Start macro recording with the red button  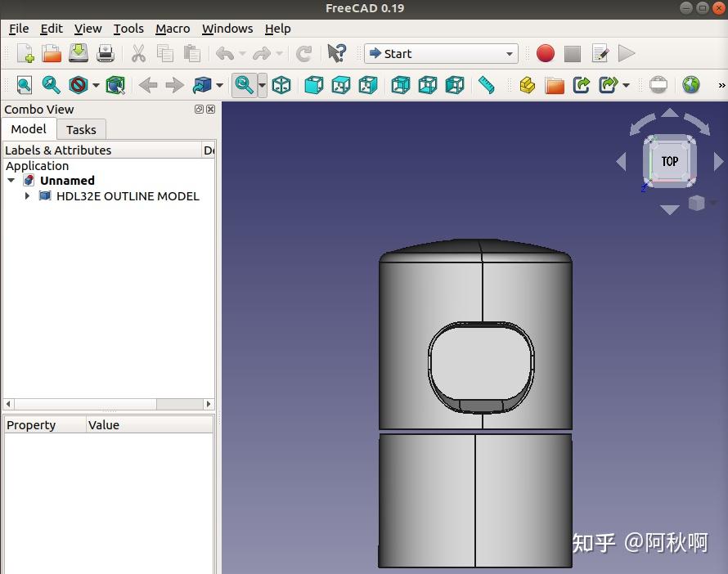pos(546,54)
